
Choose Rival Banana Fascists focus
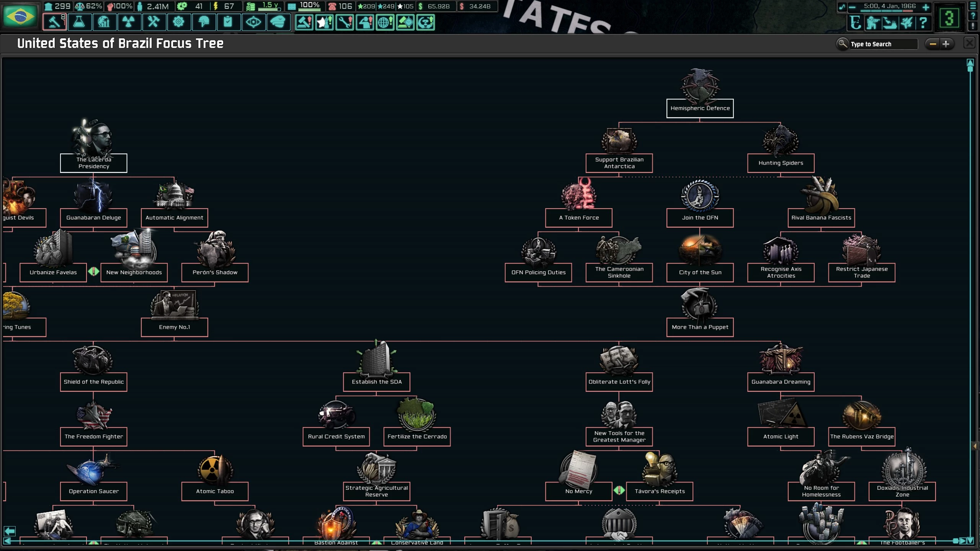[x=821, y=218]
